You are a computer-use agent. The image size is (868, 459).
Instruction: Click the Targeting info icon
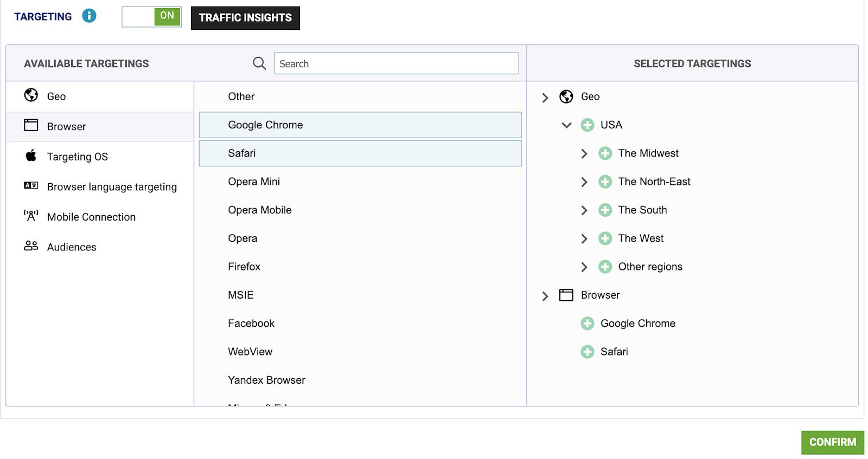pyautogui.click(x=89, y=16)
